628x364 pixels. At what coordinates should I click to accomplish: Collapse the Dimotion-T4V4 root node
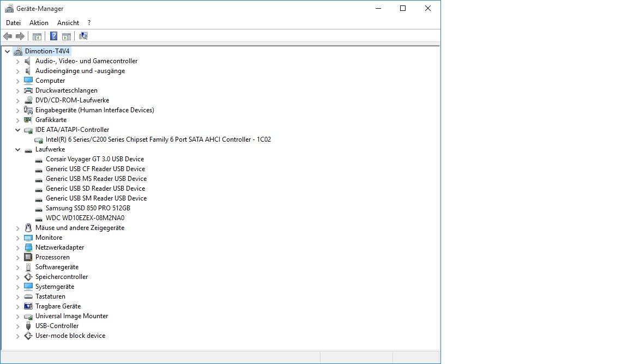pyautogui.click(x=7, y=51)
